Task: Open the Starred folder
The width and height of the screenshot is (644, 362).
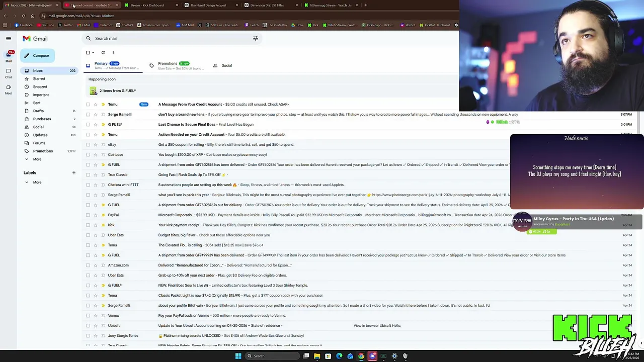Action: 48,79
